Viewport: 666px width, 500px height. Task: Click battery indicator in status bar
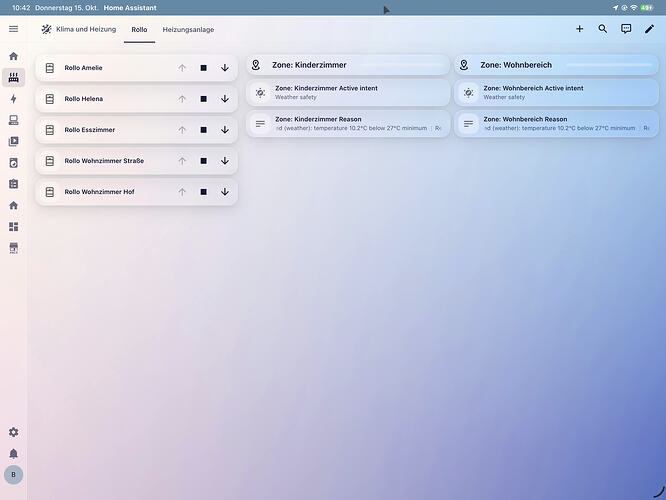coord(647,8)
